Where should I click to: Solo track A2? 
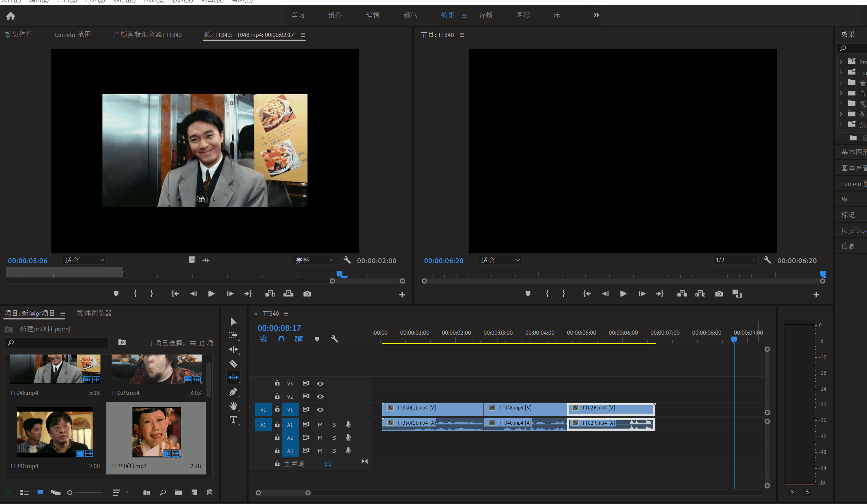coord(334,438)
